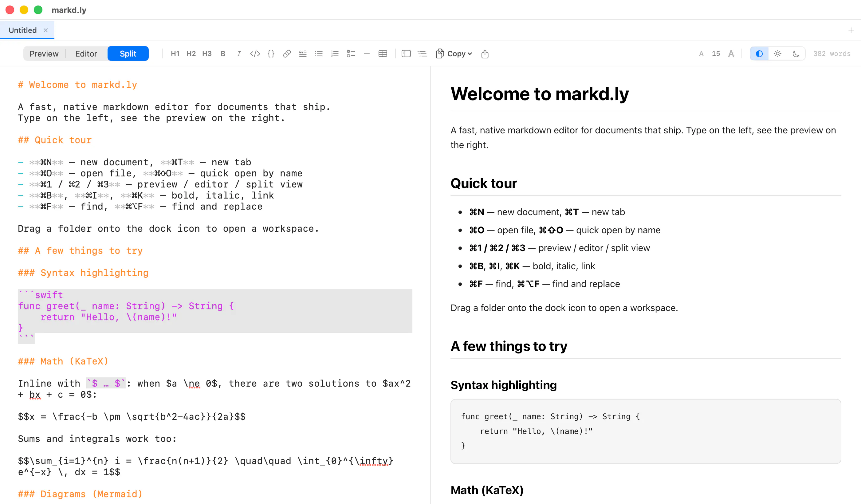
Task: Click the rendered Swift code block in preview
Action: click(x=646, y=431)
